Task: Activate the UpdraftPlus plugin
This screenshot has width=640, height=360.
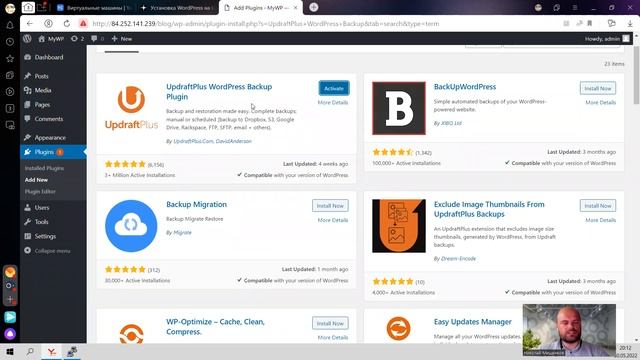Action: pyautogui.click(x=334, y=88)
